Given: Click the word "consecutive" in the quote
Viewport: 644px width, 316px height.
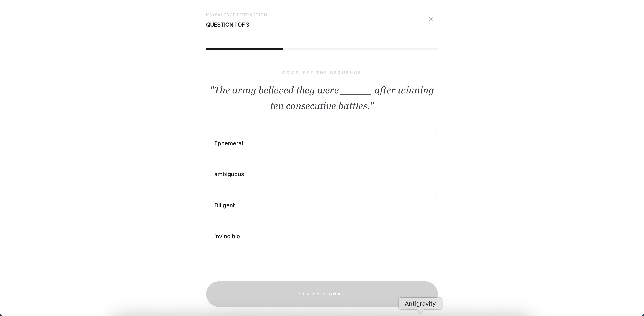Looking at the screenshot, I should [x=311, y=106].
